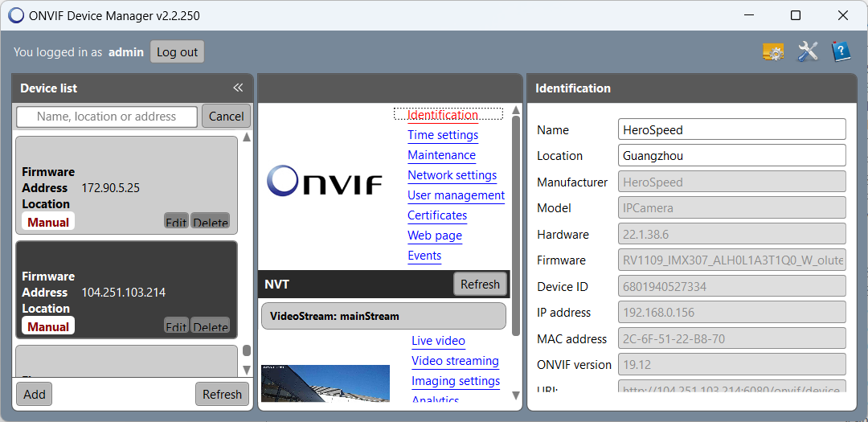
Task: Click the ONVIF logo image
Action: (325, 181)
